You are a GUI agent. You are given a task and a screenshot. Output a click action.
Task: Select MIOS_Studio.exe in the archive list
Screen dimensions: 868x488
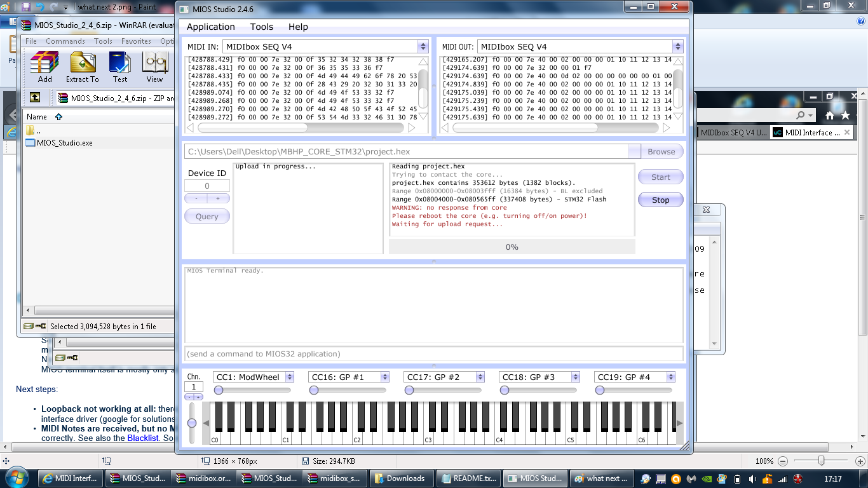tap(64, 143)
